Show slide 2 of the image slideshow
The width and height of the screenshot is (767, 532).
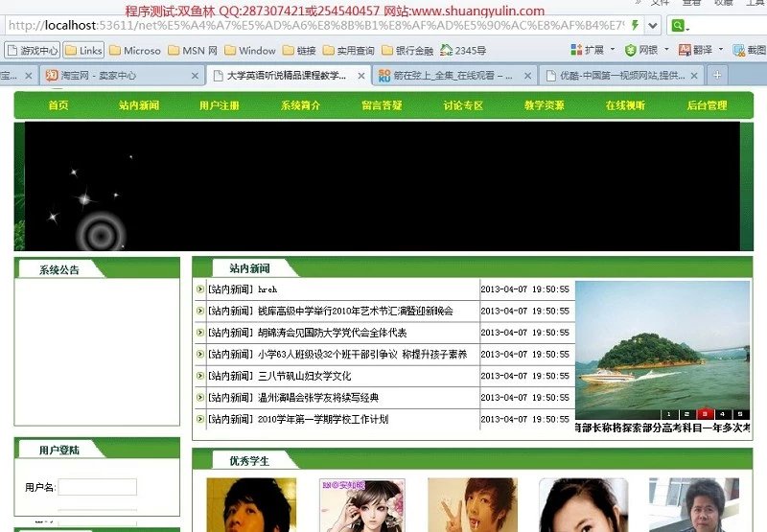pyautogui.click(x=686, y=414)
